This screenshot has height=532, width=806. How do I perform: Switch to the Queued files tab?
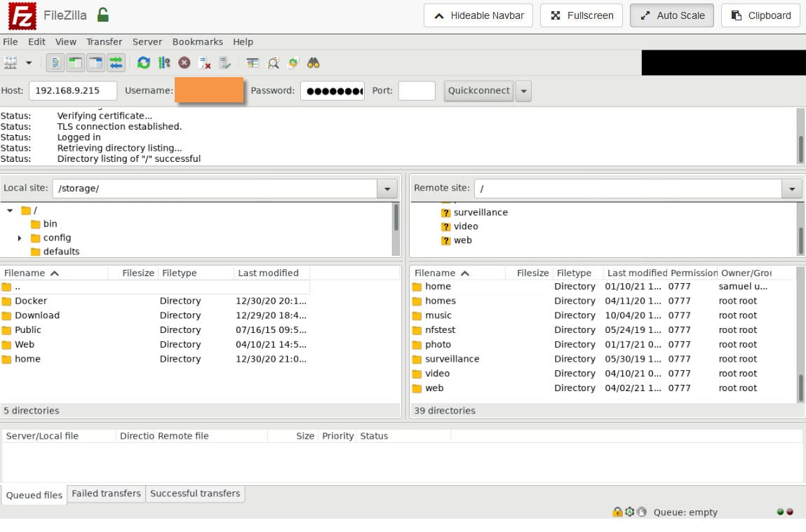34,495
